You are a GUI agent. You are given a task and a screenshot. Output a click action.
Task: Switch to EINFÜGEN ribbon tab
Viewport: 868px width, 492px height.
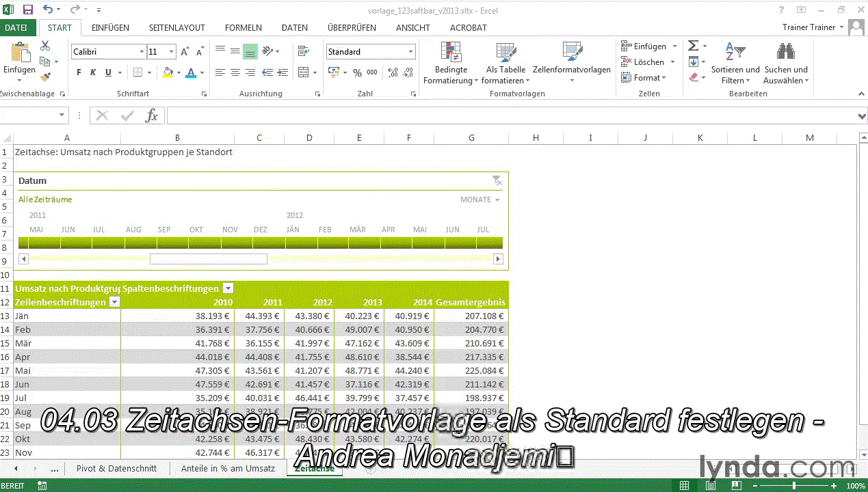(x=110, y=28)
